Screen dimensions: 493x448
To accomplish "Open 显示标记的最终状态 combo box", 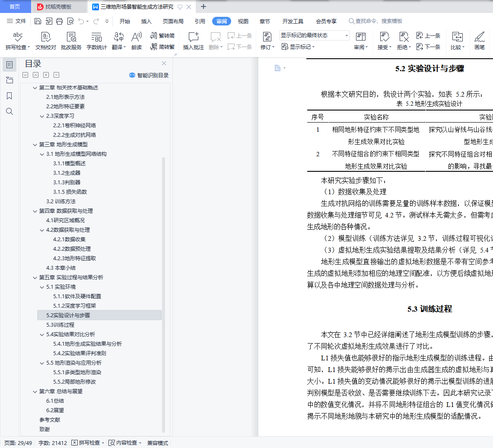I will (x=315, y=35).
